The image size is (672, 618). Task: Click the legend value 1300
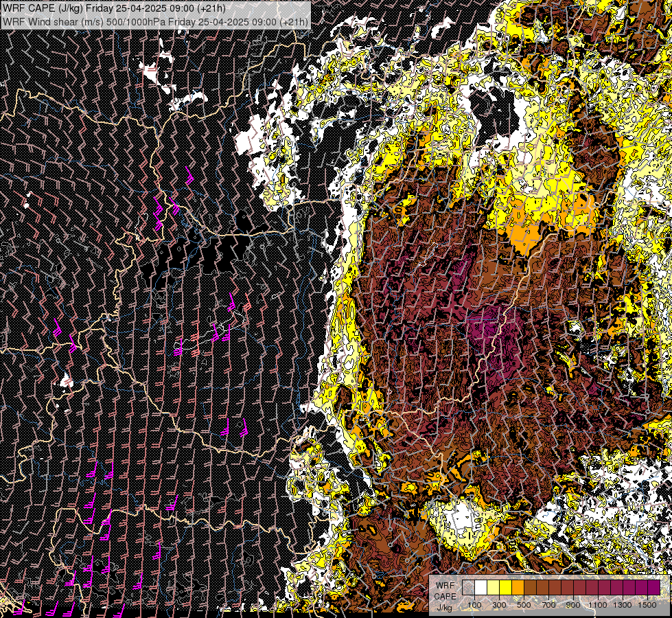[x=623, y=605]
